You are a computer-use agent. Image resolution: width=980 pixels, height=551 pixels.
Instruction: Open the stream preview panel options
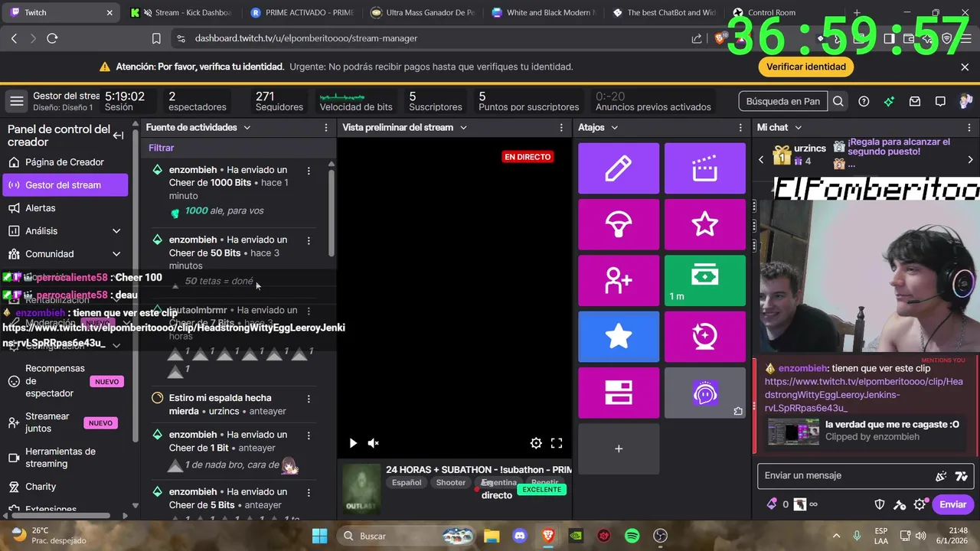tap(561, 128)
